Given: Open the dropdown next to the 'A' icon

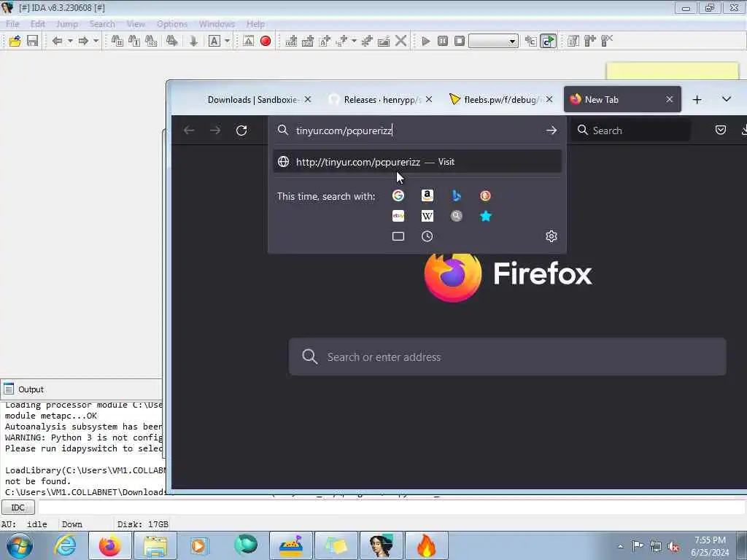Looking at the screenshot, I should pos(228,41).
